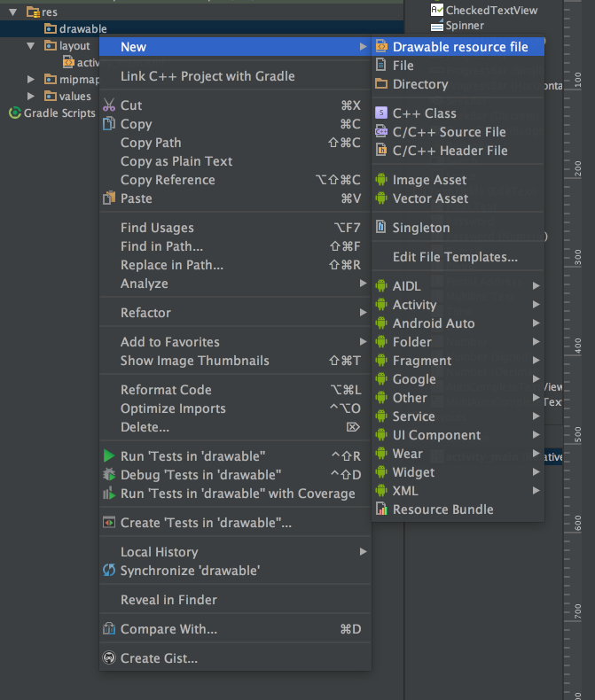
Task: Select the mipmap folder label in tree
Action: 79,80
